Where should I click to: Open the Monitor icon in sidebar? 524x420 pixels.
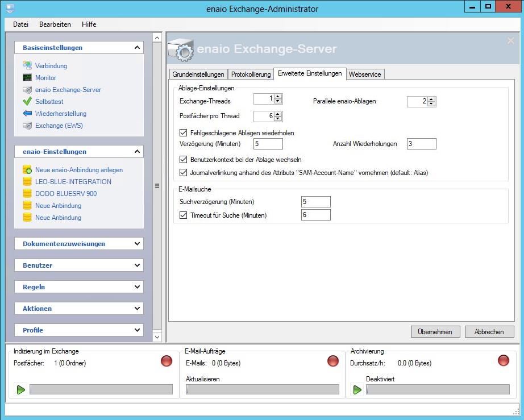27,78
